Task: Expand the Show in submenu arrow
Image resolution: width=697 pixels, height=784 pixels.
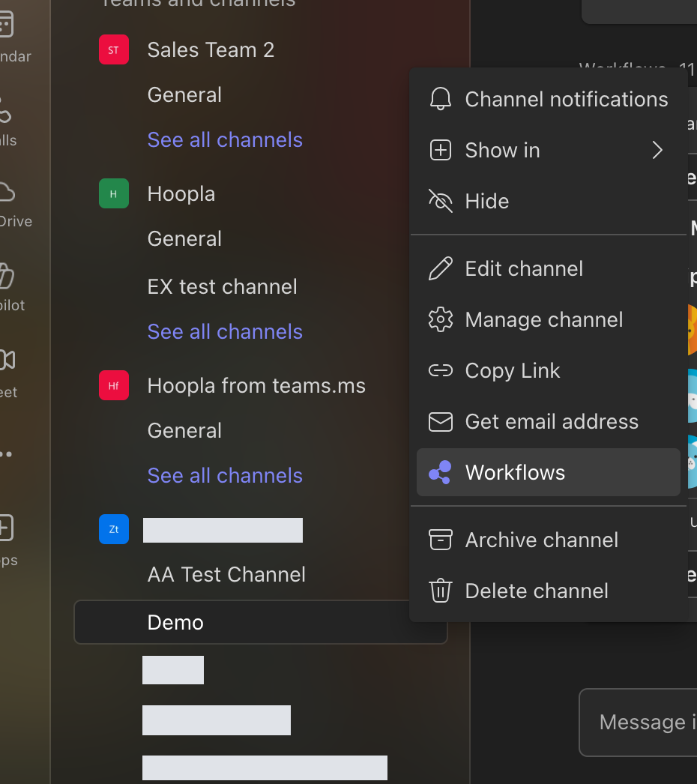Action: coord(657,150)
